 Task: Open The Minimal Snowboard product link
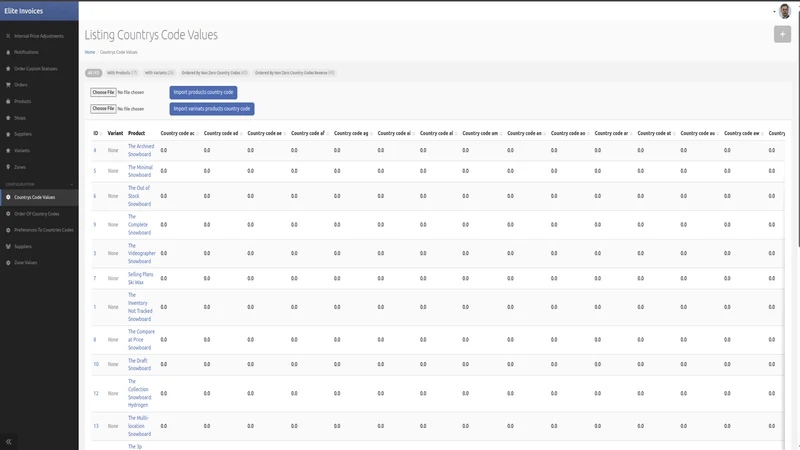(x=140, y=171)
